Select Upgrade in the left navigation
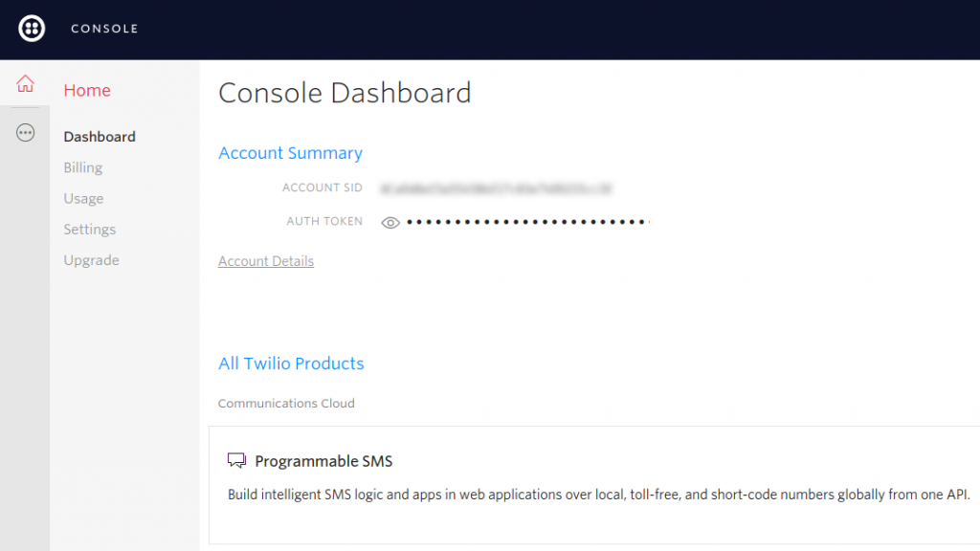The height and width of the screenshot is (551, 980). pyautogui.click(x=91, y=259)
